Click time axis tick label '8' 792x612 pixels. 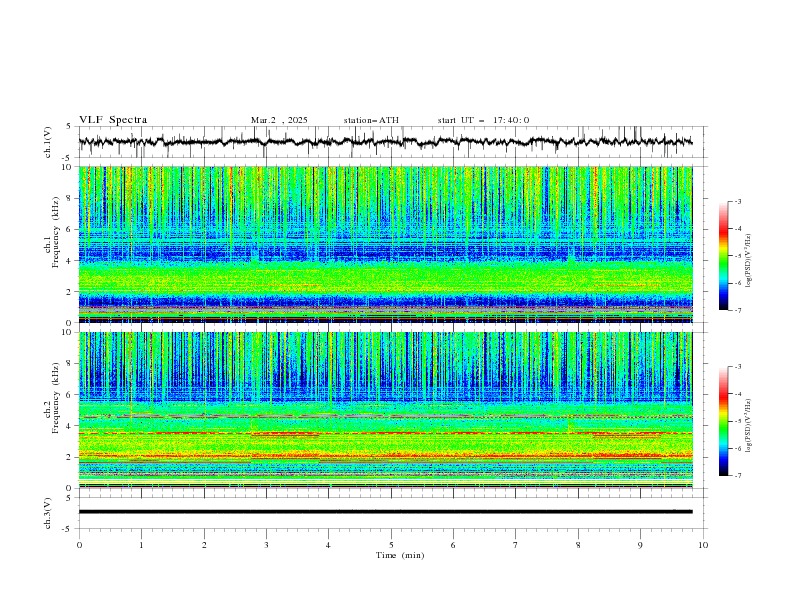(x=578, y=545)
